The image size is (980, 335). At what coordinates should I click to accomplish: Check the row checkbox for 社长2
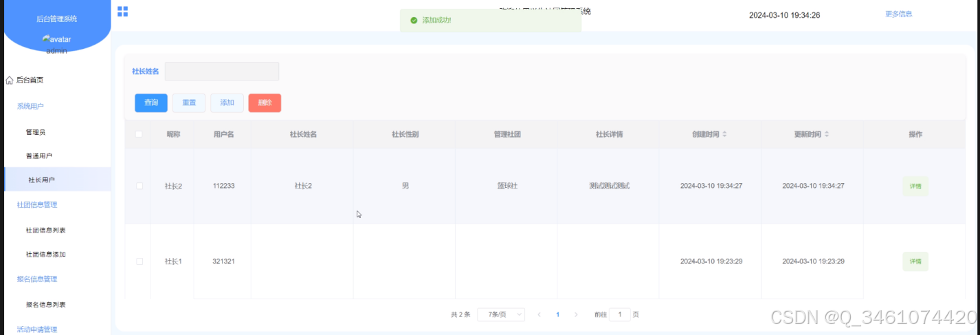pos(140,186)
